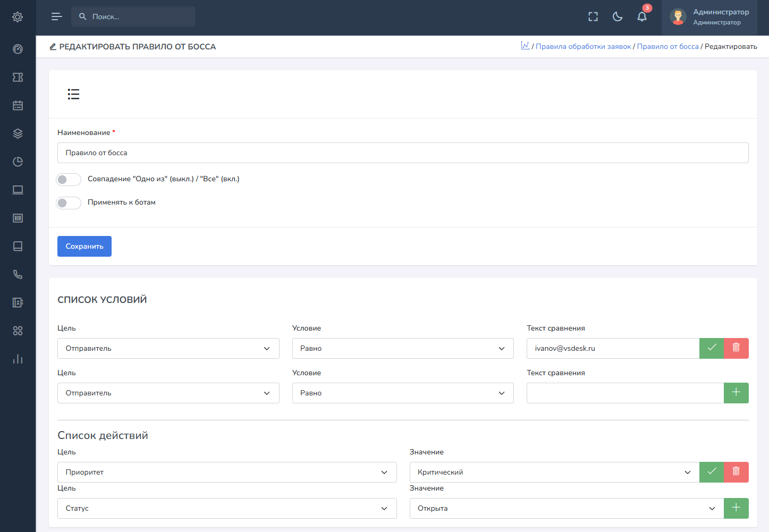Open the Статус target dropdown

point(227,508)
